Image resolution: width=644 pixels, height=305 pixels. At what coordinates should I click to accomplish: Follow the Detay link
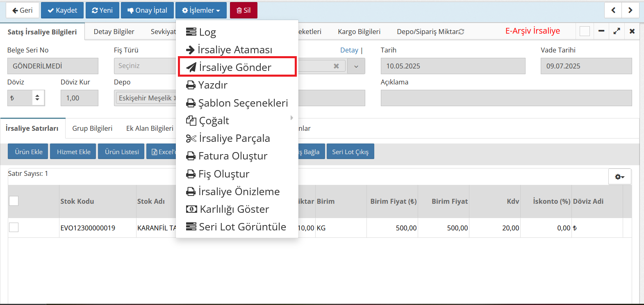349,50
